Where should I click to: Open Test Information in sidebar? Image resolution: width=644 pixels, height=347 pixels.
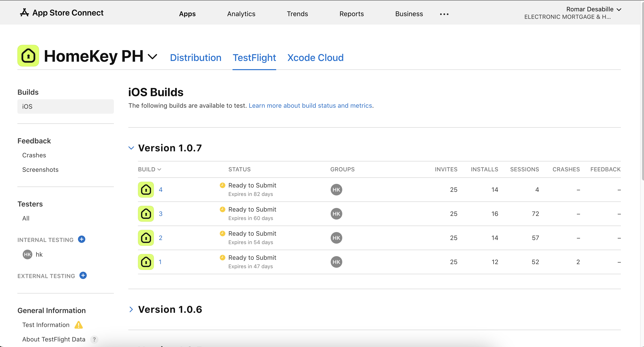tap(46, 325)
